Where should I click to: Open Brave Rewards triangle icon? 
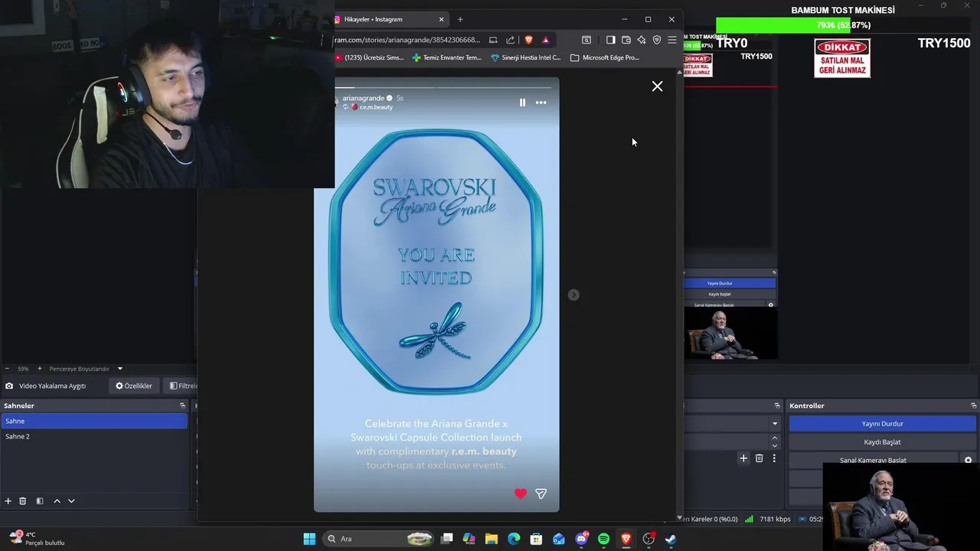tap(546, 40)
